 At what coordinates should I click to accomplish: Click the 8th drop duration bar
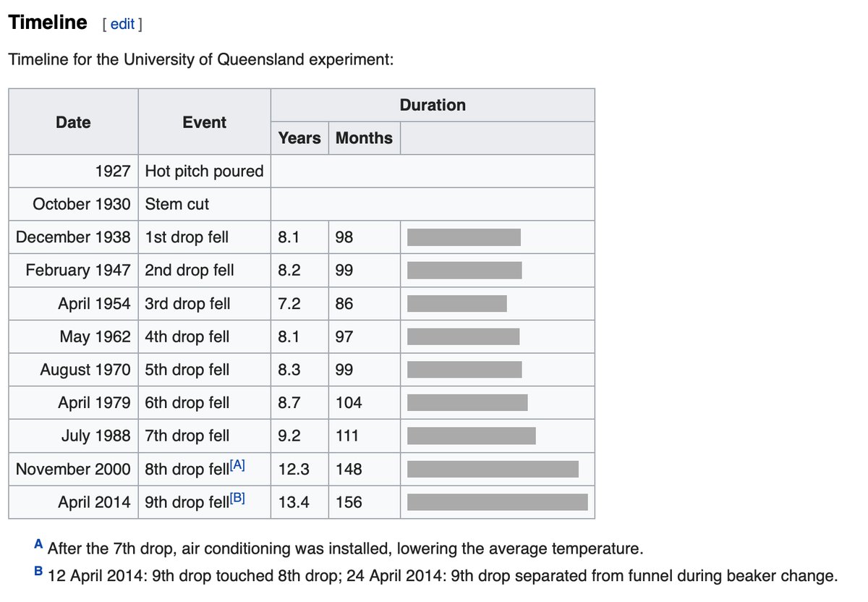493,469
